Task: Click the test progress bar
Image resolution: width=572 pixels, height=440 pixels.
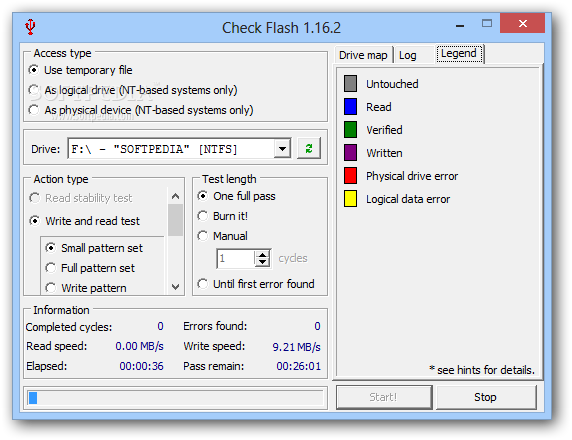Action: pyautogui.click(x=175, y=398)
